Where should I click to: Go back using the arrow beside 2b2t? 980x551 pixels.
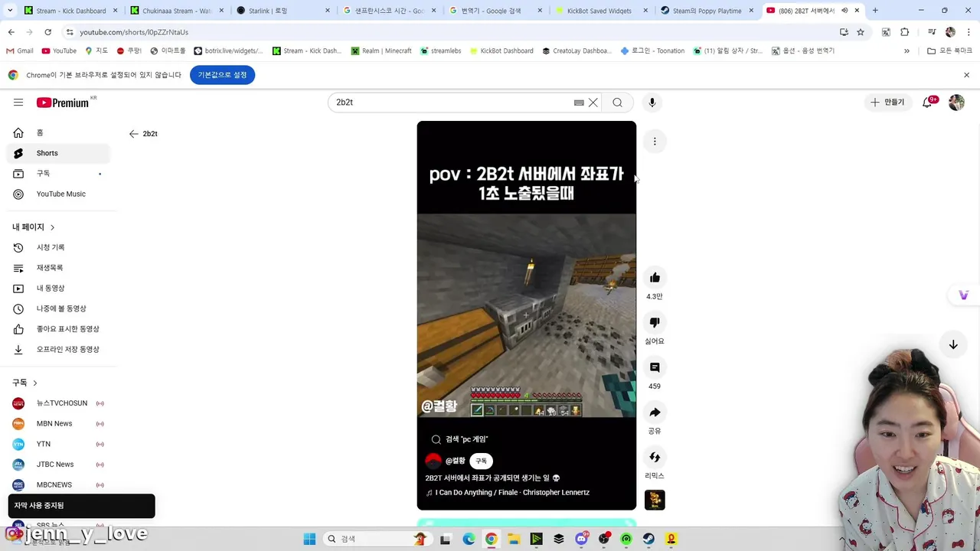[134, 134]
